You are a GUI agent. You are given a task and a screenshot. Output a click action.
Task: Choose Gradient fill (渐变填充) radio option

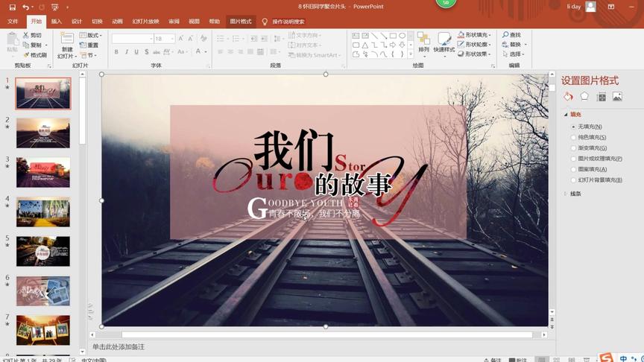coord(573,148)
